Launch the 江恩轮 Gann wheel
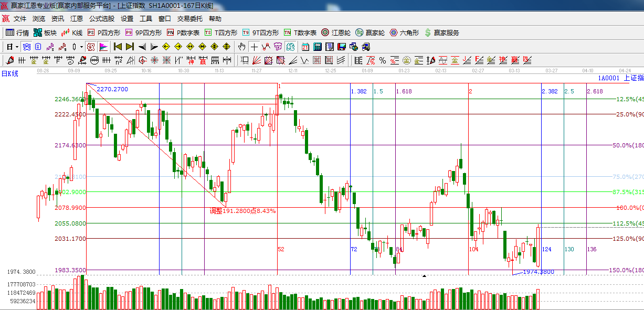The image size is (644, 310). 336,33
